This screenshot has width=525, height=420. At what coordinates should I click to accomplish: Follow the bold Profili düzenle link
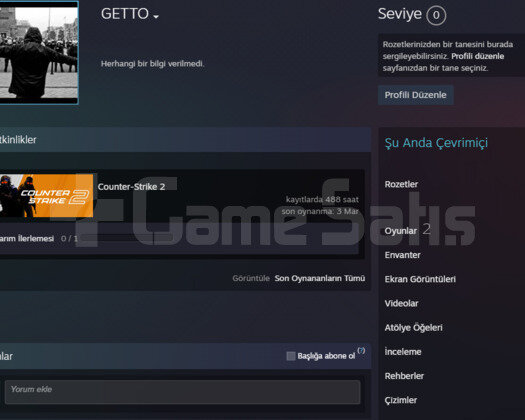[477, 56]
